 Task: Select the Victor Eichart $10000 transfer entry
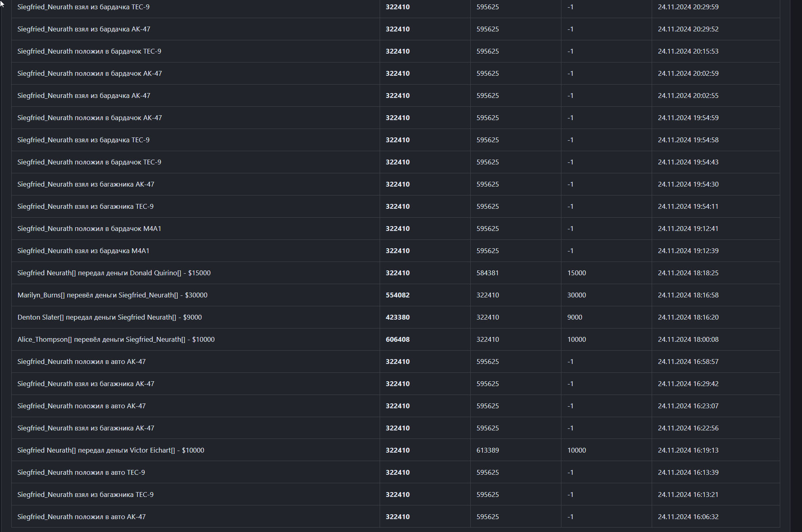point(110,450)
